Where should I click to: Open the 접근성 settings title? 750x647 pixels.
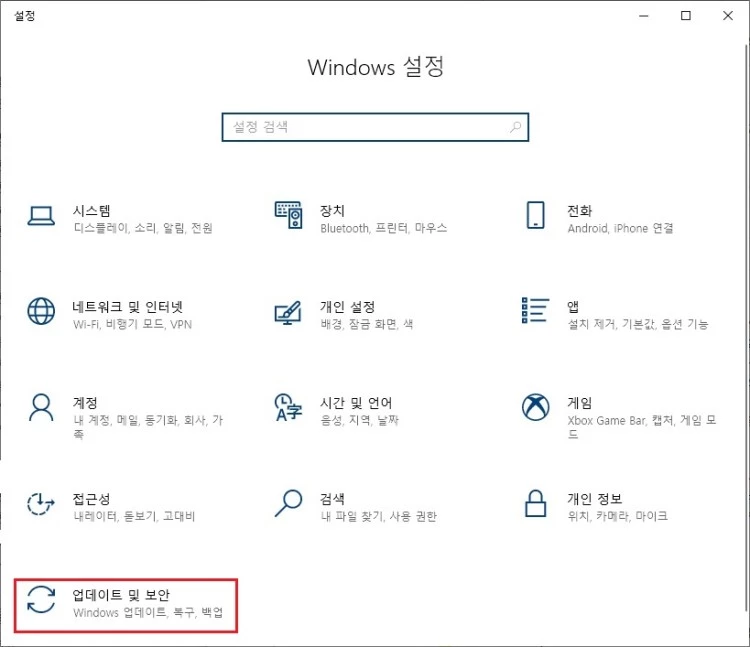pos(91,499)
